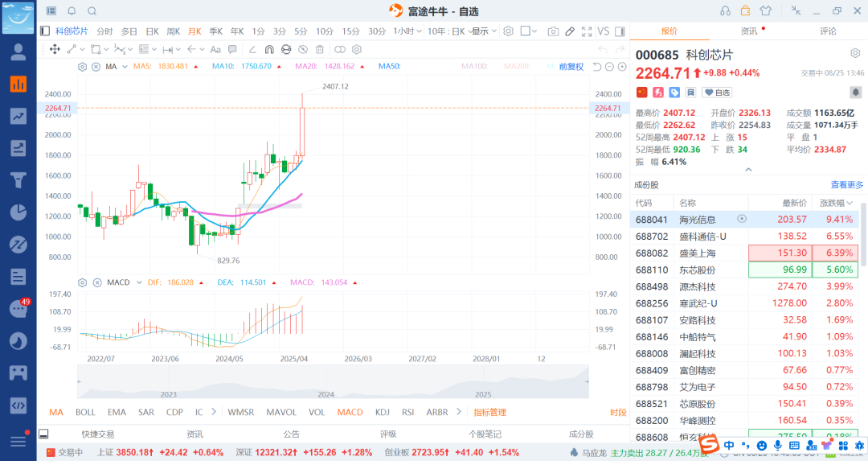This screenshot has height=461, width=868.
Task: Select the KDJ indicator
Action: [383, 412]
